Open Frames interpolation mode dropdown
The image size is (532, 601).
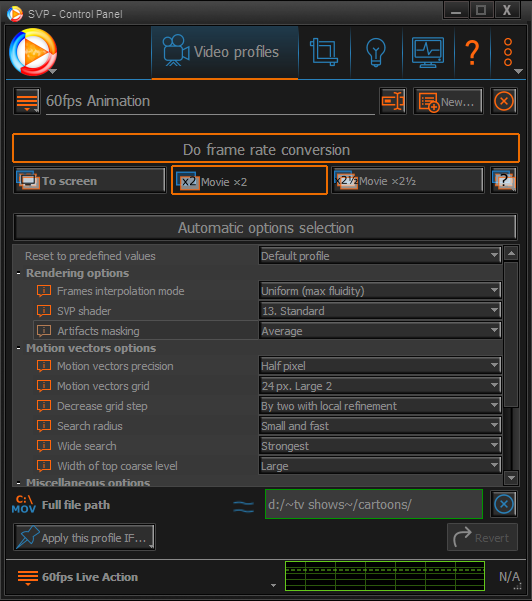click(x=380, y=291)
